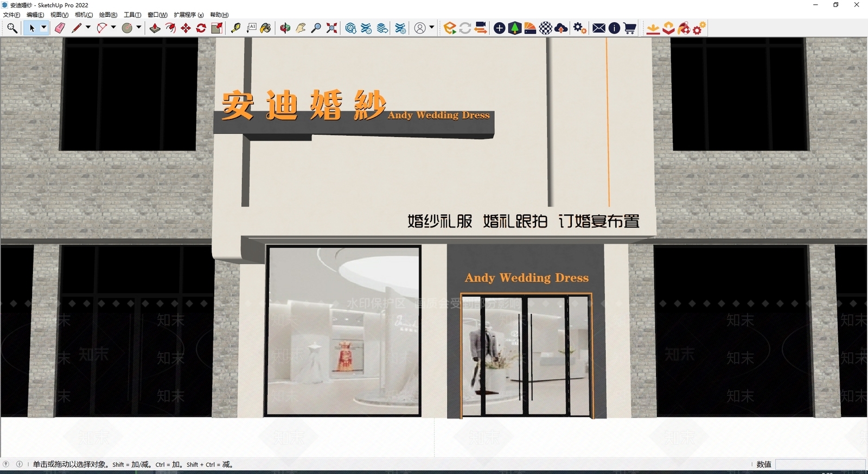Open the Enscape material editor icon
The image size is (868, 474).
tap(530, 28)
